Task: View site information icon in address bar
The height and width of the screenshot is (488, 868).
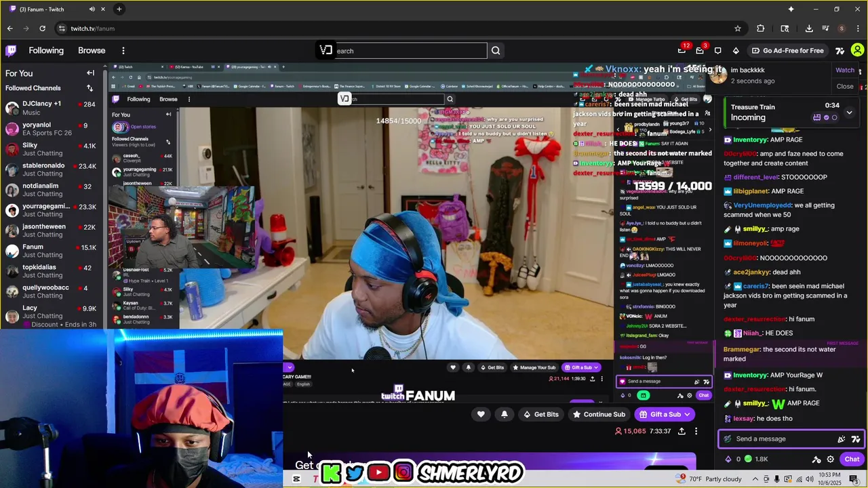Action: [x=62, y=28]
